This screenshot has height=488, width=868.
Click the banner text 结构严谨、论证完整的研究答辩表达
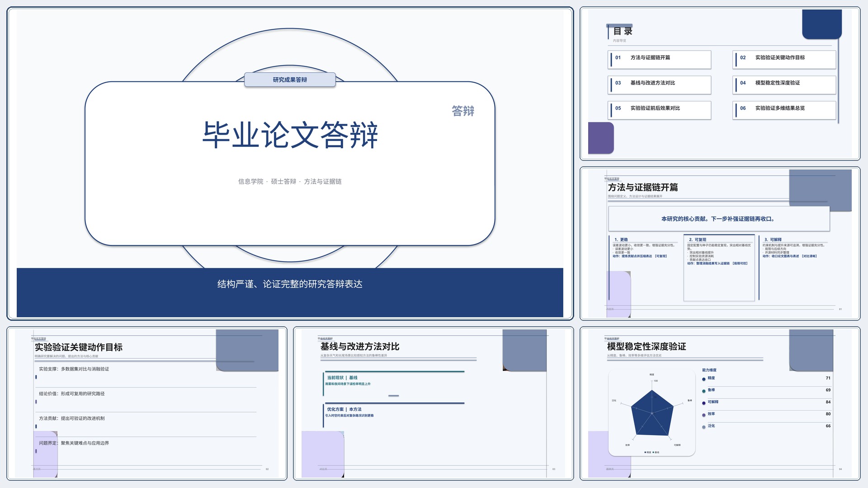[290, 284]
